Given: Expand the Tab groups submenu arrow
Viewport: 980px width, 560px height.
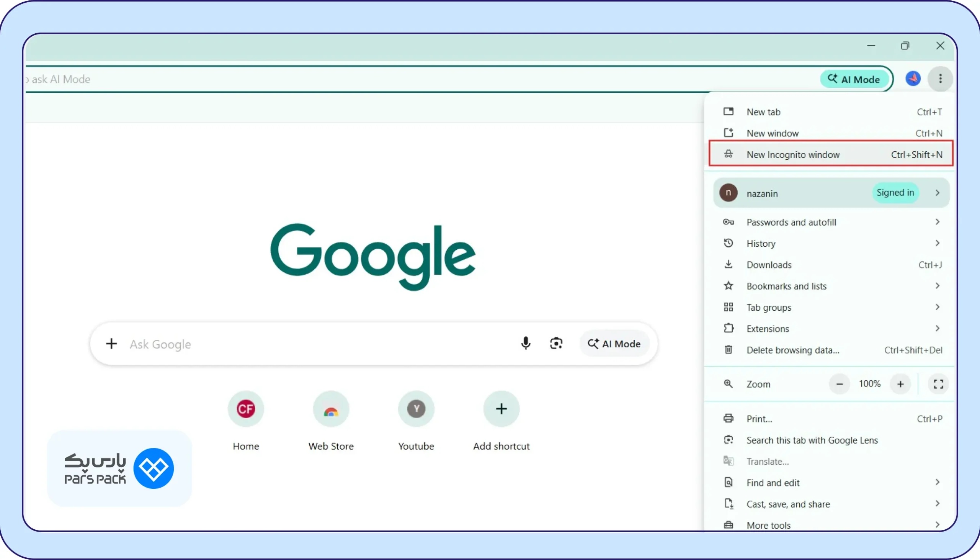Looking at the screenshot, I should click(x=938, y=307).
